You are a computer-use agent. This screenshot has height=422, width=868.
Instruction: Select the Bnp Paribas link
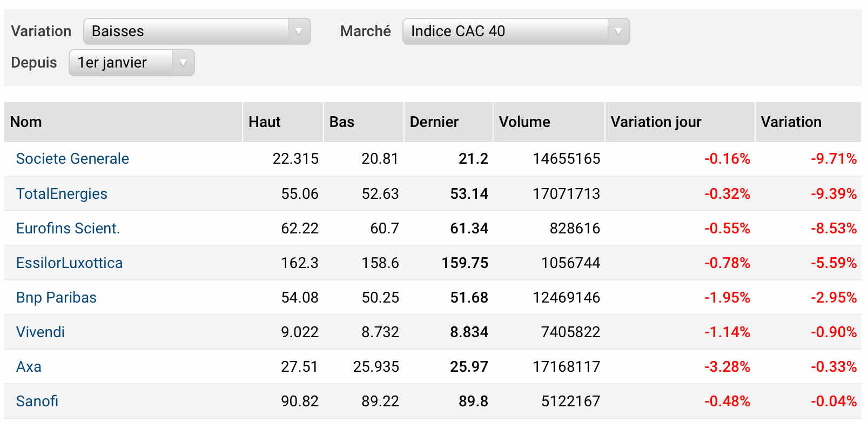[x=56, y=297]
